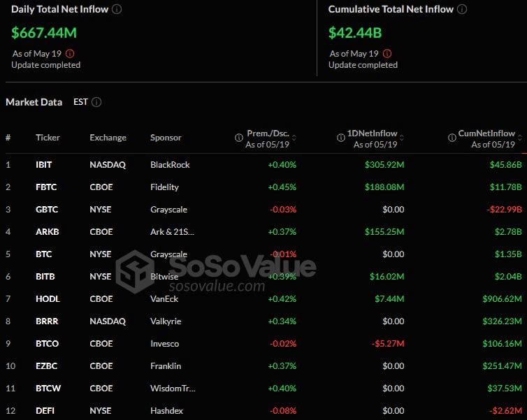Select the BRRR ticker

[47, 321]
